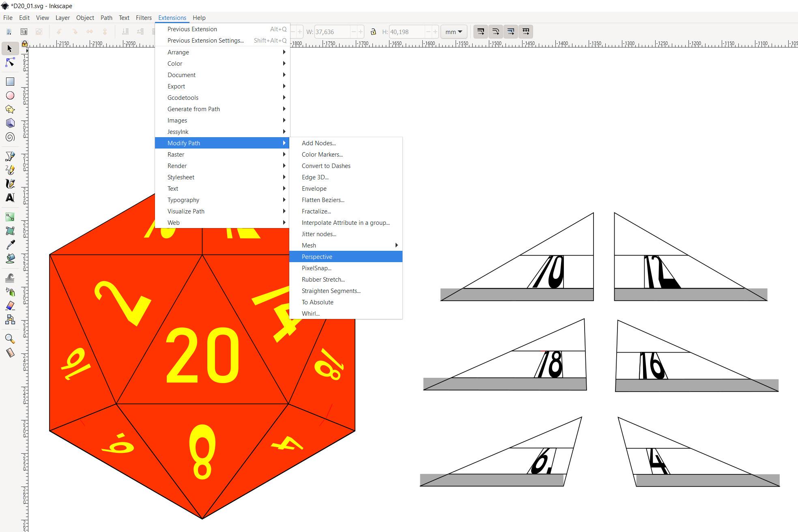Toggle the ruler guides lock icon
This screenshot has width=798, height=532.
25,44
